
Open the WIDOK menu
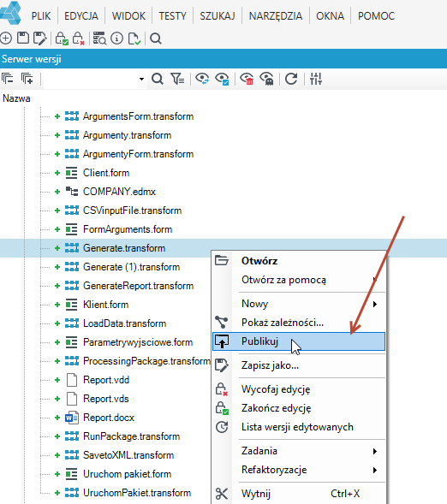pos(128,15)
